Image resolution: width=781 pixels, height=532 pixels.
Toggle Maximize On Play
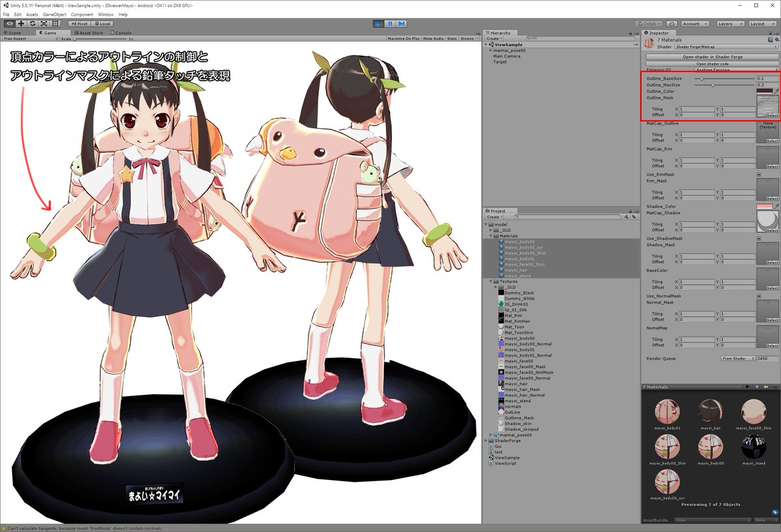pos(404,39)
